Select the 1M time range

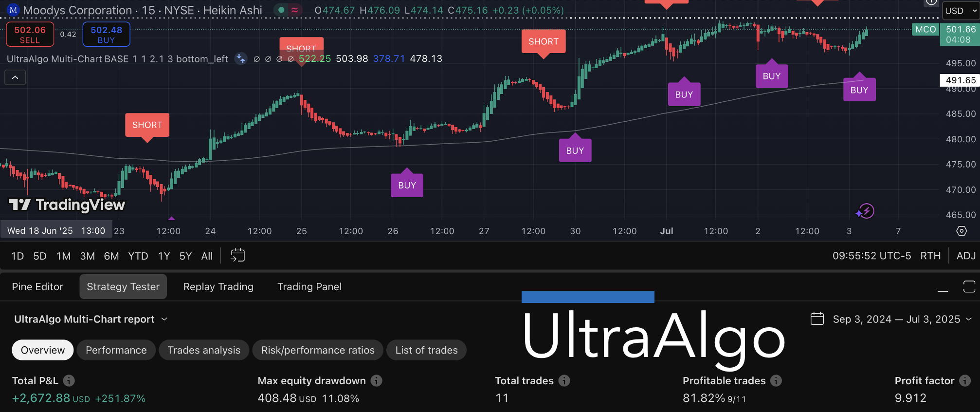(x=63, y=256)
